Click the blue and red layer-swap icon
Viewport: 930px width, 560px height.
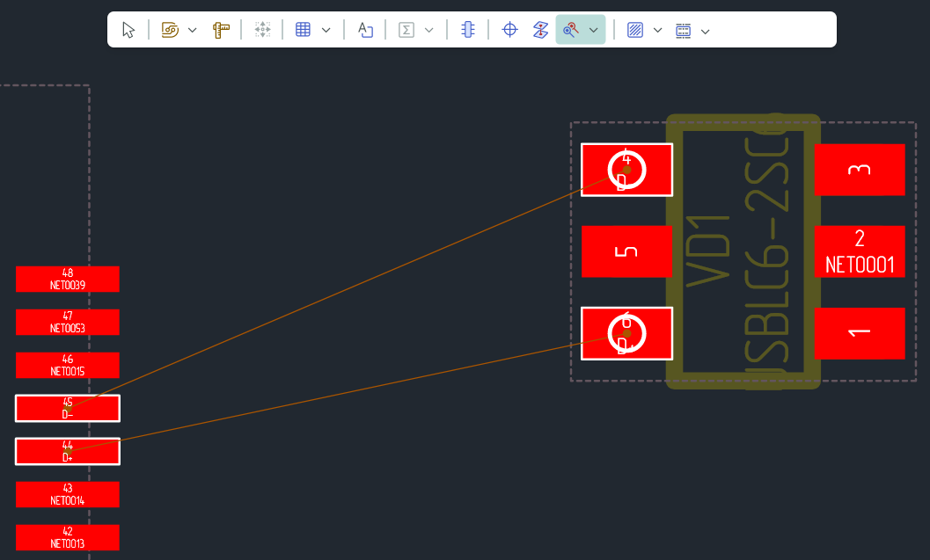540,30
